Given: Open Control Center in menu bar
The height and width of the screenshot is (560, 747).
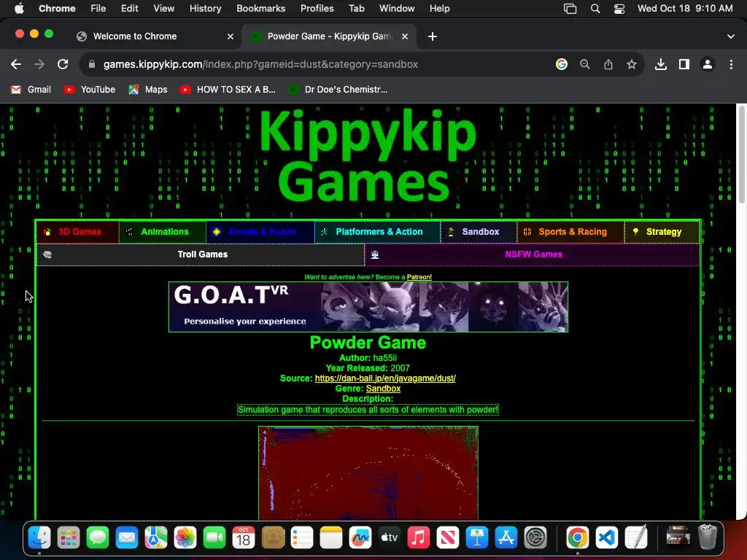Looking at the screenshot, I should coord(619,9).
